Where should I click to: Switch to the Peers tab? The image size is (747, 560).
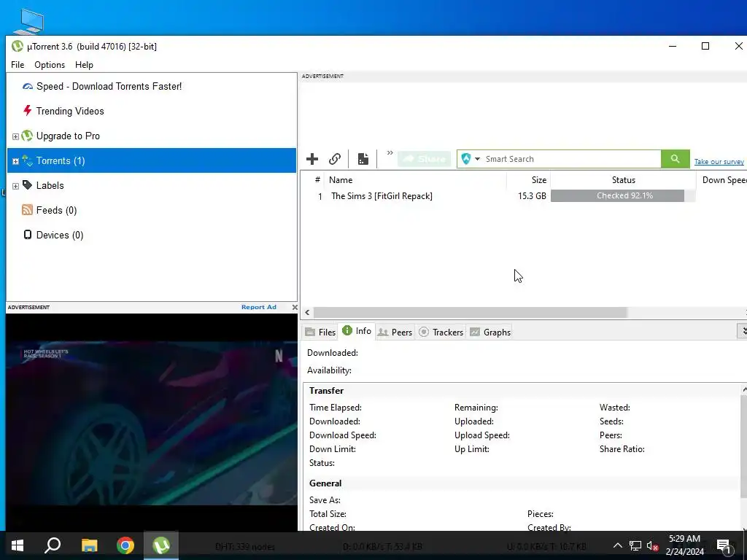(395, 332)
